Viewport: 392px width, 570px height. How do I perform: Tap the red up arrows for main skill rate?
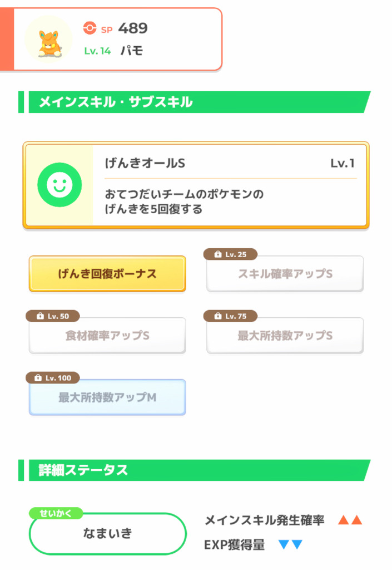350,520
